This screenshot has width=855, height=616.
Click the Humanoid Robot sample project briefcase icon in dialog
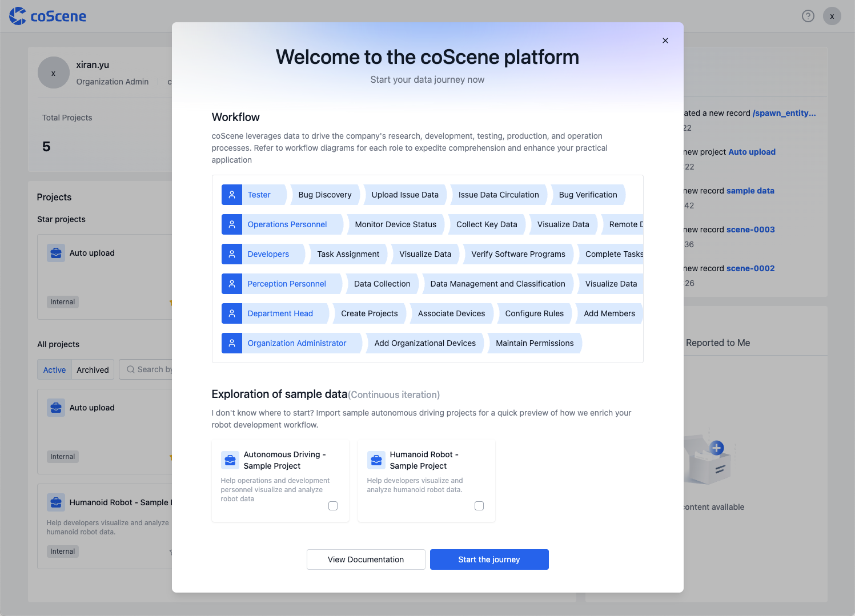[376, 460]
